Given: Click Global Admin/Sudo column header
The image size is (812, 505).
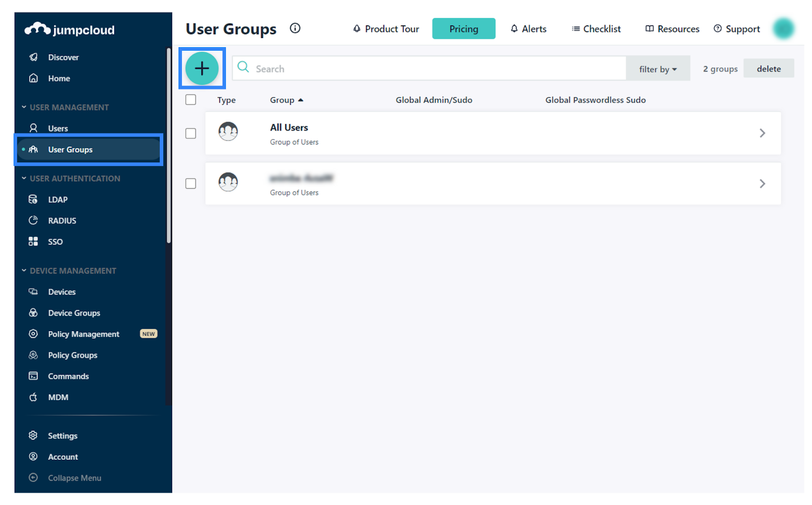Looking at the screenshot, I should click(x=434, y=100).
